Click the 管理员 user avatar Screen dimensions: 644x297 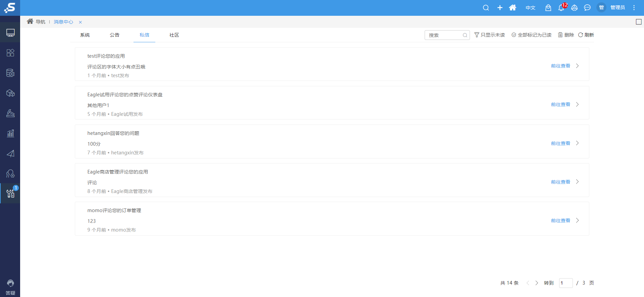(x=601, y=7)
